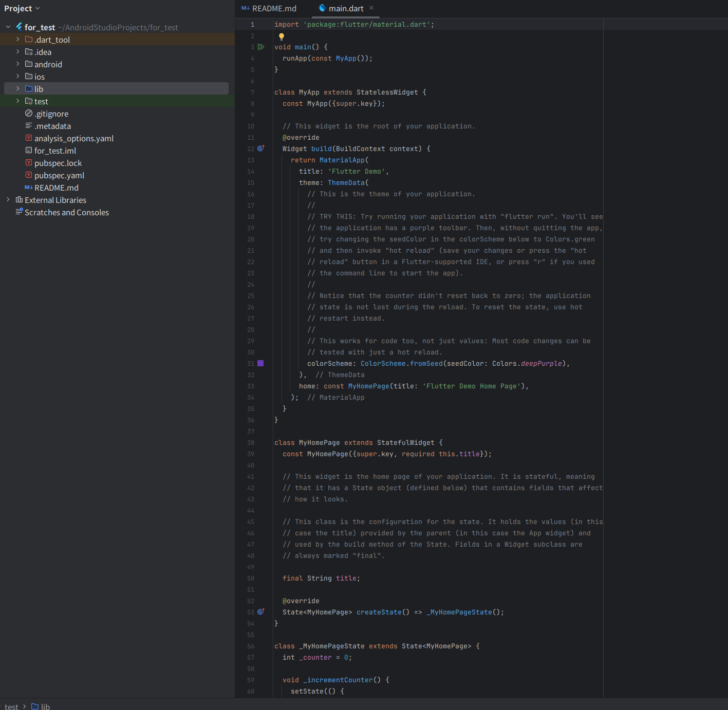Screen dimensions: 728x710
Task: Click Scratches and Consoles icon
Action: click(x=20, y=212)
